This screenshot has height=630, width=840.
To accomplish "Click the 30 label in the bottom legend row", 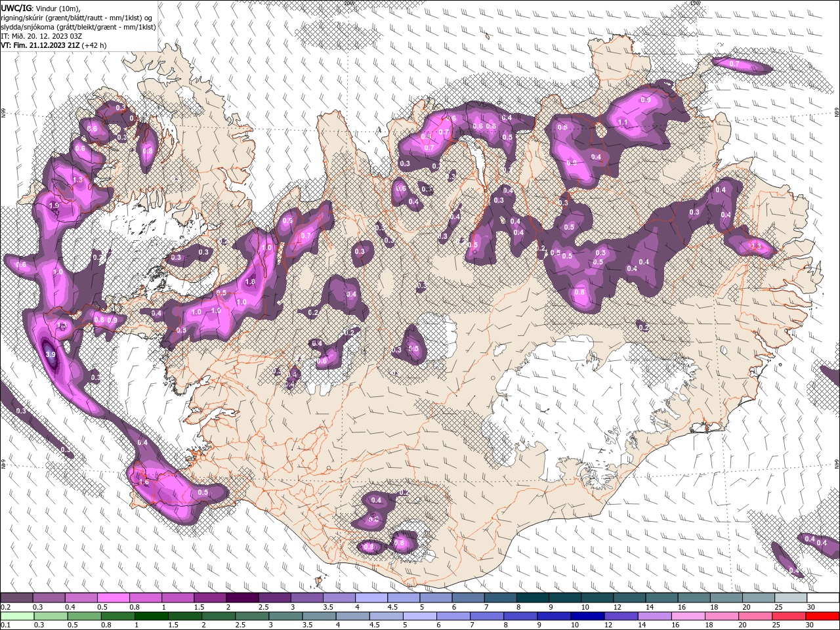I will click(x=811, y=625).
